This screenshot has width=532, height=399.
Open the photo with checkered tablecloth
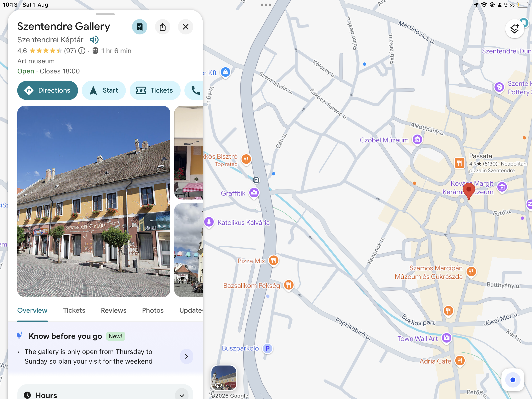point(188,152)
